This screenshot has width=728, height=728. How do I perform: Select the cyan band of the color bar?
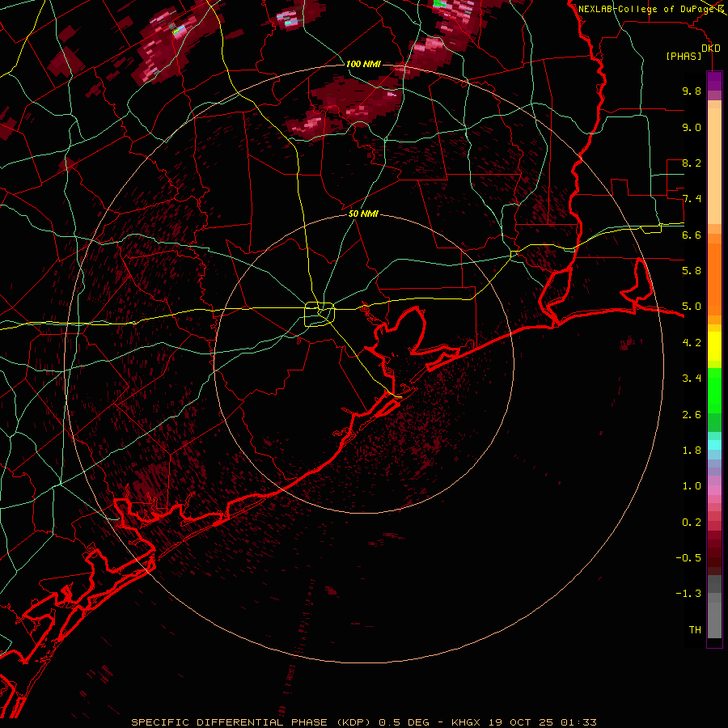(x=714, y=445)
